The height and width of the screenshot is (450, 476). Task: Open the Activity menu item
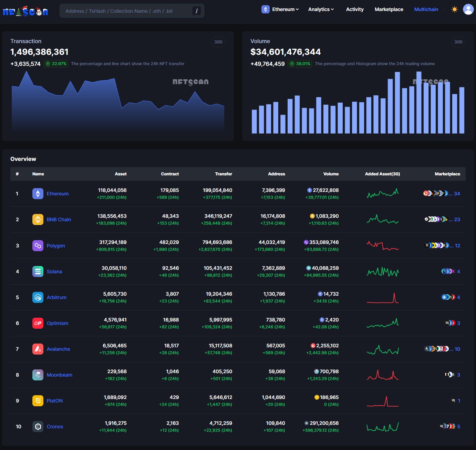tap(354, 9)
